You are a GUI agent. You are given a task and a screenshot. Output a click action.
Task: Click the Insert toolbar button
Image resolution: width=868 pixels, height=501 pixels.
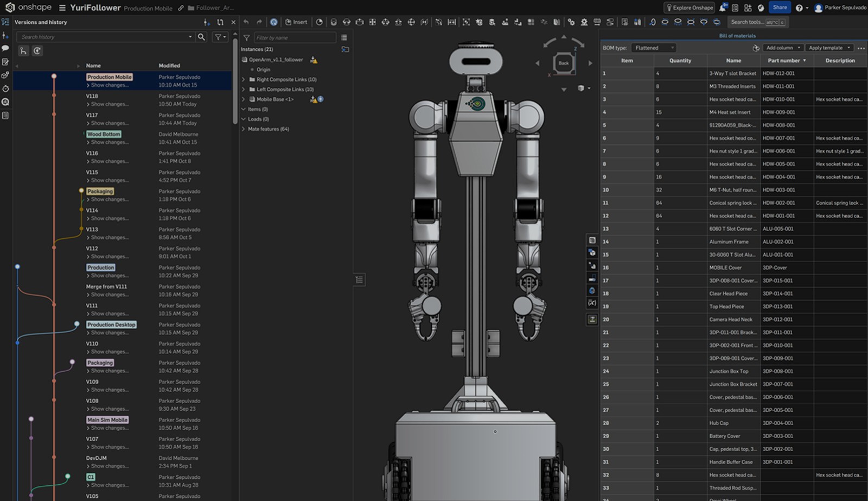coord(296,22)
